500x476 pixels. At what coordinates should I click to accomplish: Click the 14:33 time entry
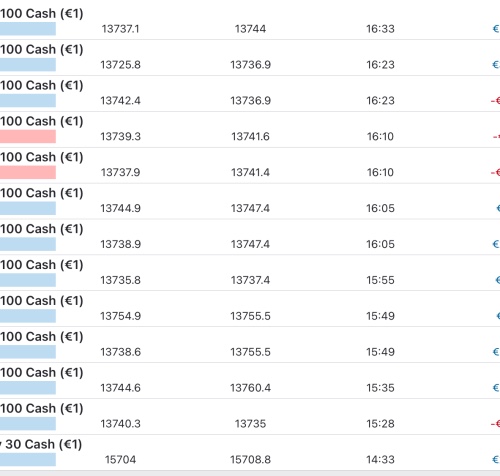tap(380, 460)
